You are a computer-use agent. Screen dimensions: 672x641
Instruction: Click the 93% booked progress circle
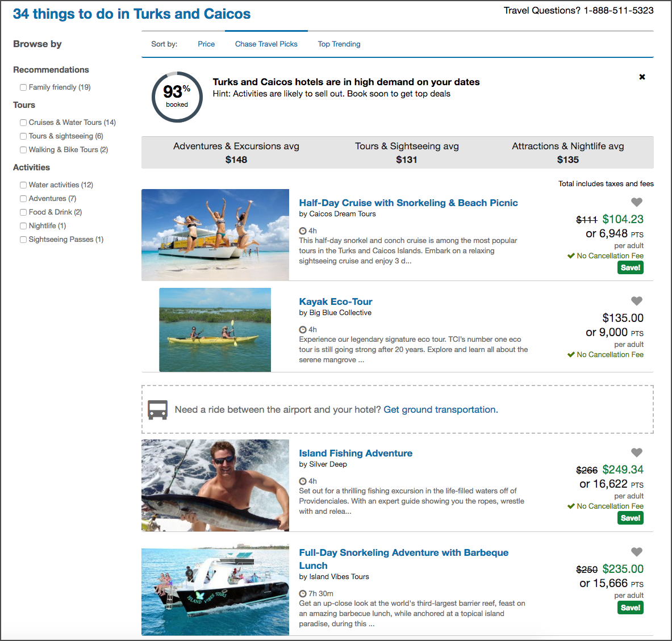pos(177,97)
